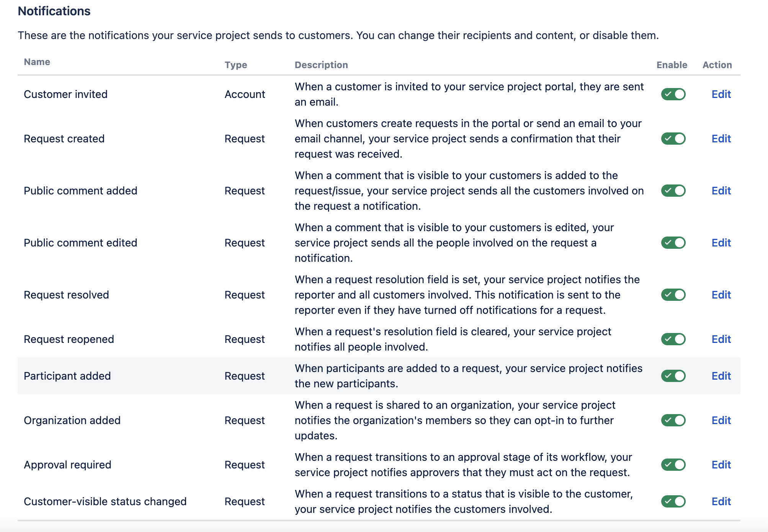Image resolution: width=768 pixels, height=532 pixels.
Task: Disable the Customer invited notification
Action: coord(673,94)
